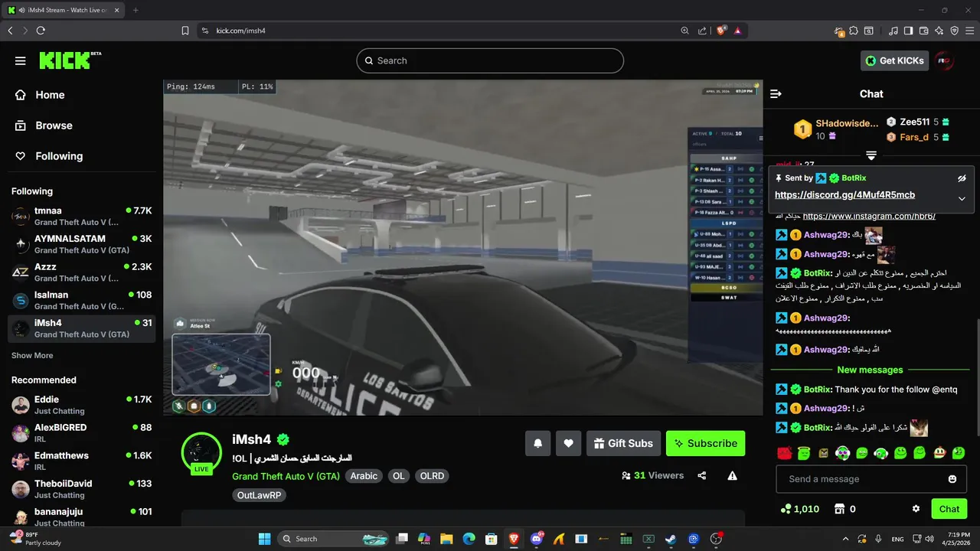980x551 pixels.
Task: Open Steam from taskbar
Action: tap(671, 539)
